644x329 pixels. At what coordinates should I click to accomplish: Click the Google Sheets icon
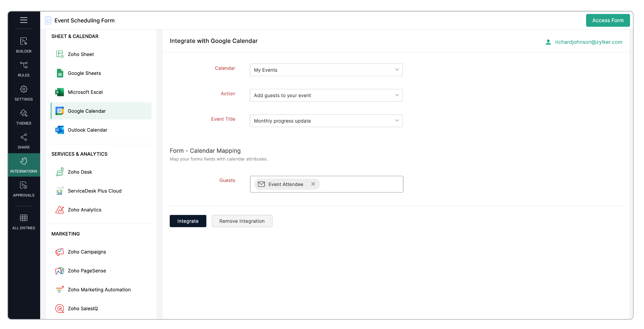(60, 73)
